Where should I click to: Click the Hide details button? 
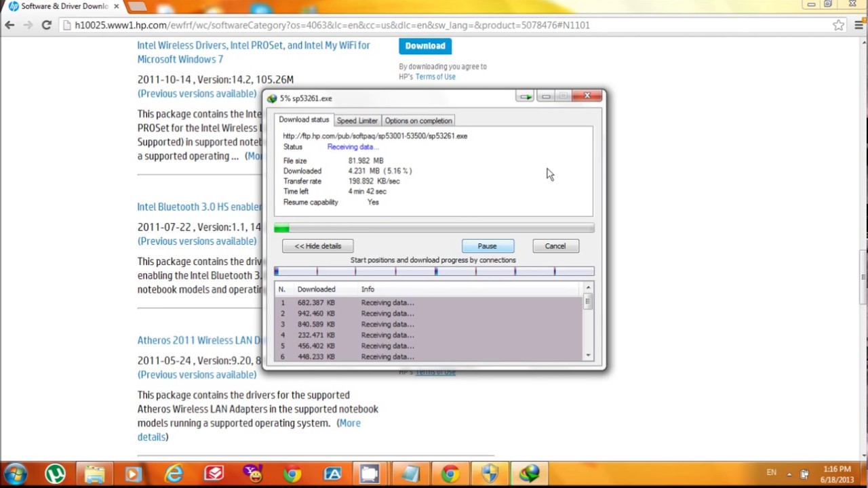click(x=318, y=246)
